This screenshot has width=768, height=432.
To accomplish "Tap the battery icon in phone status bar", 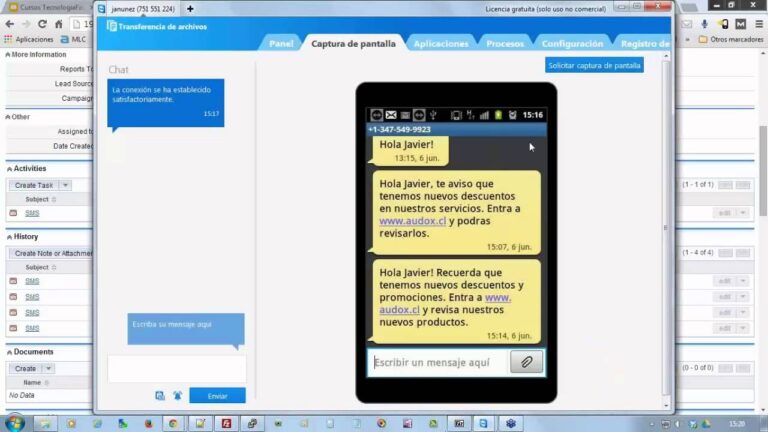I will [x=498, y=115].
